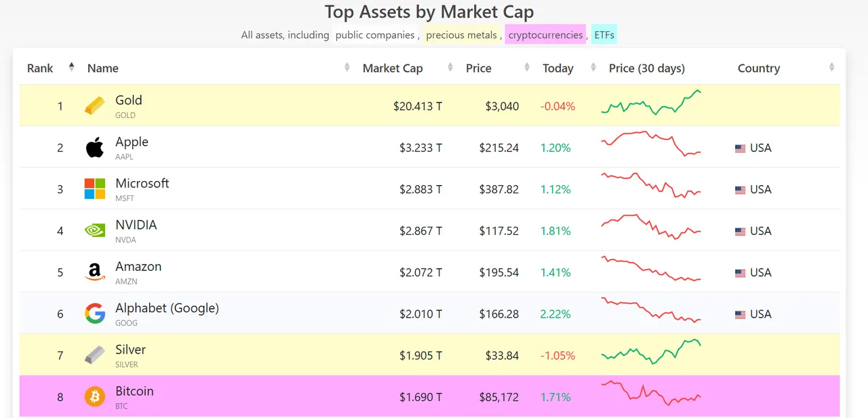Open Gold's 30-day price chart
Screen dimensions: 868x418
click(x=651, y=102)
